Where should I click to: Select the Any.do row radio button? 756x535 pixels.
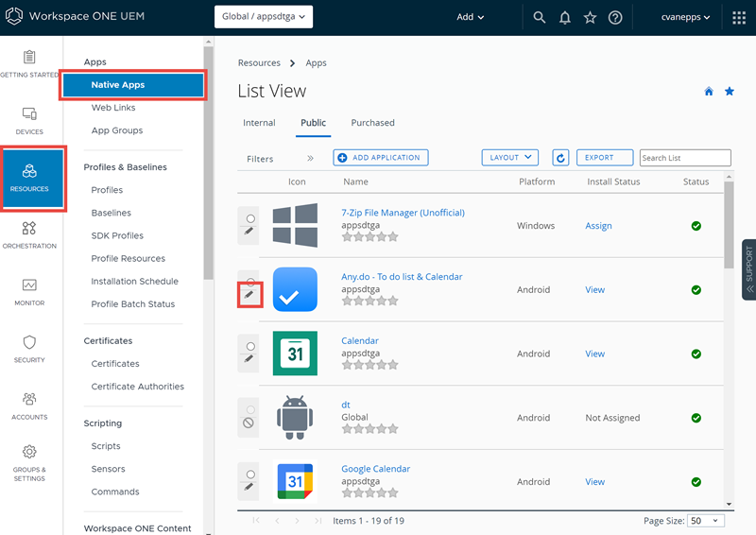250,281
